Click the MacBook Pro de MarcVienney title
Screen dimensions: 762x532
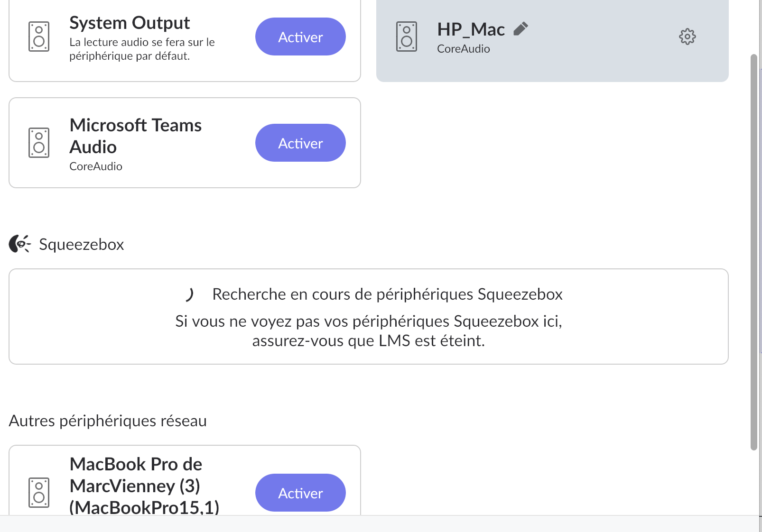click(144, 486)
